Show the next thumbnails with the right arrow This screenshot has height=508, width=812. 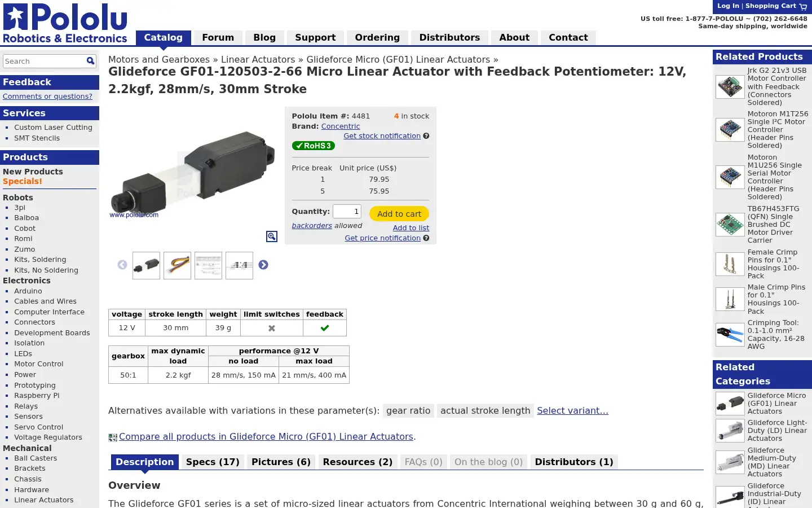pyautogui.click(x=263, y=265)
